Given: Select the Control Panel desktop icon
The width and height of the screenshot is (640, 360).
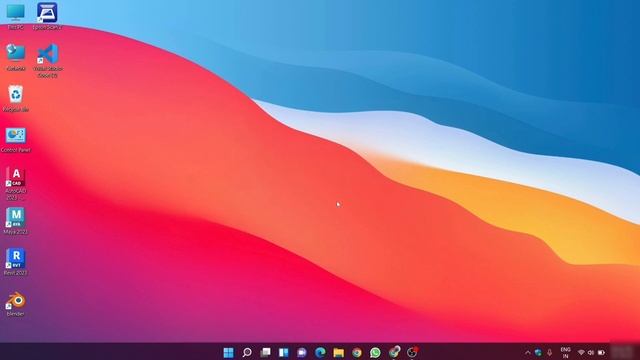Looking at the screenshot, I should [16, 140].
